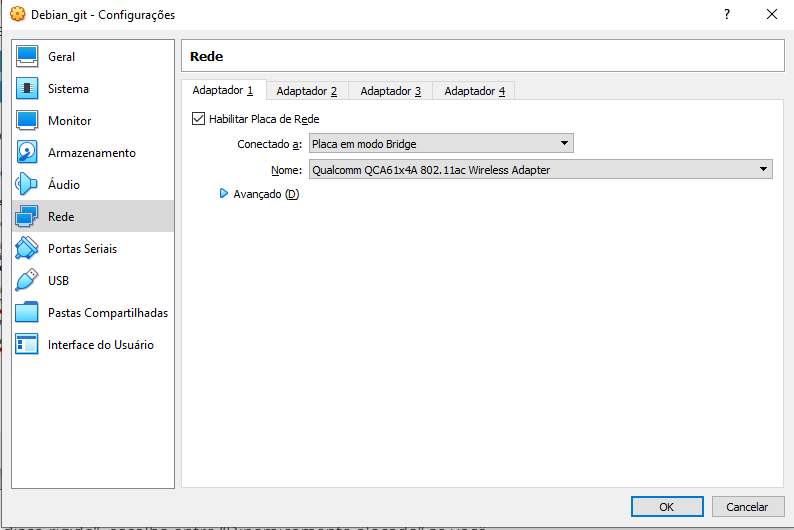This screenshot has width=794, height=530.
Task: Select the Interface do Usuário icon
Action: pos(27,344)
